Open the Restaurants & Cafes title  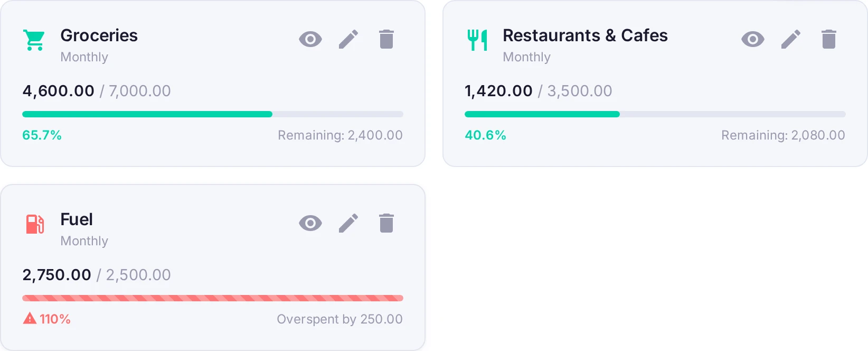585,35
